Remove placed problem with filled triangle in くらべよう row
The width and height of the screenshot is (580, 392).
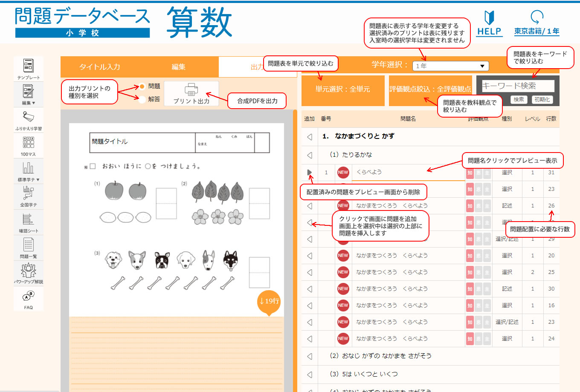[x=310, y=172]
